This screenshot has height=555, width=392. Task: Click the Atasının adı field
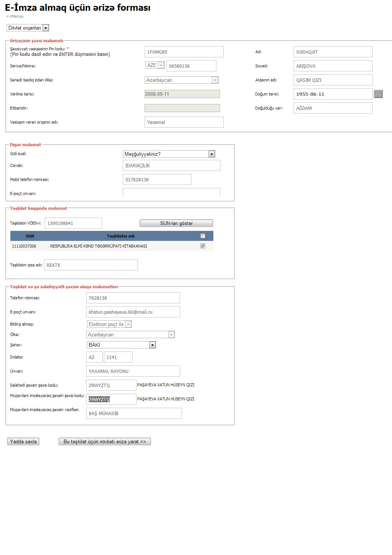click(333, 80)
